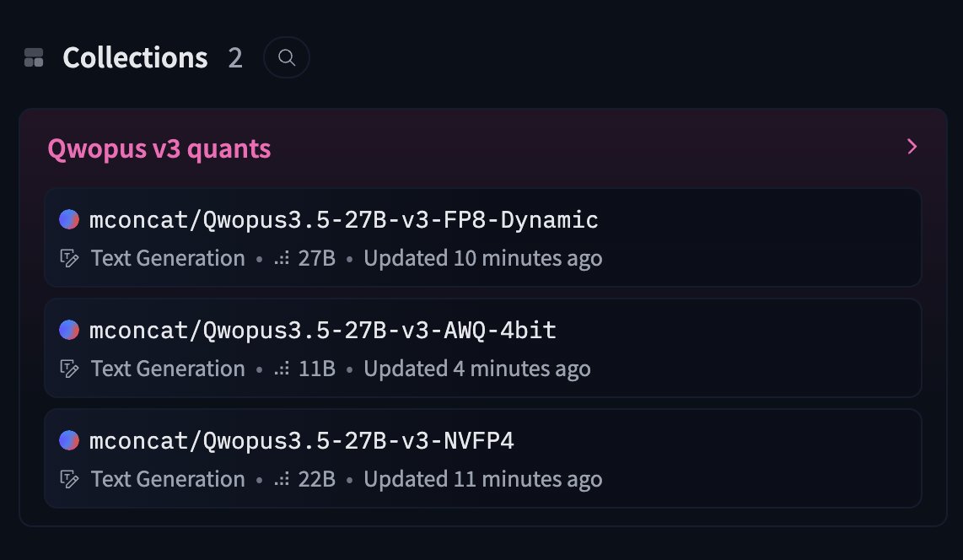Click the collections count number 2

235,58
